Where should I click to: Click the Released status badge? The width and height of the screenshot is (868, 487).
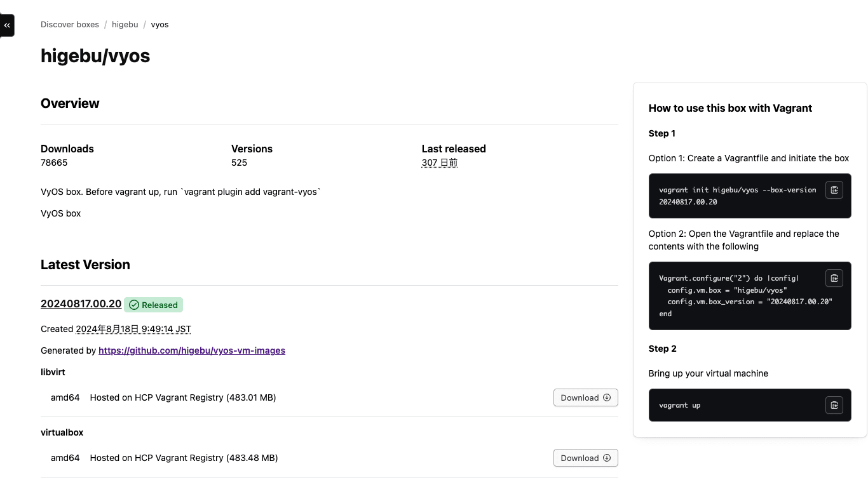(x=153, y=305)
